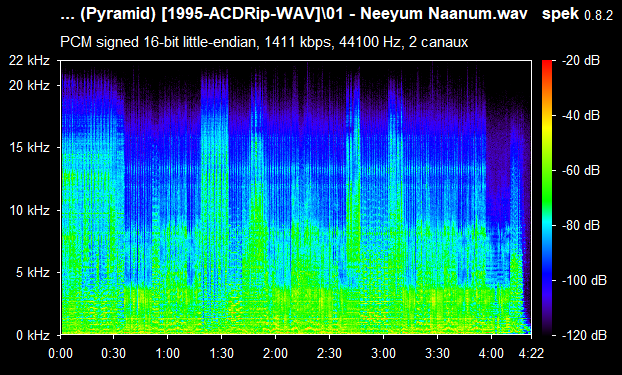The image size is (622, 375).
Task: Click the -20 dB legend label
Action: pyautogui.click(x=581, y=61)
